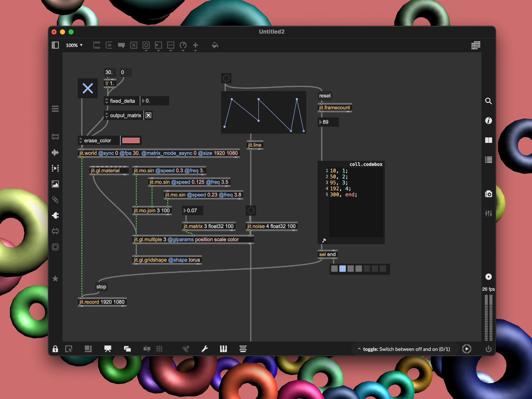Click the reset message box
Screen dimensions: 532x399
tap(325, 96)
